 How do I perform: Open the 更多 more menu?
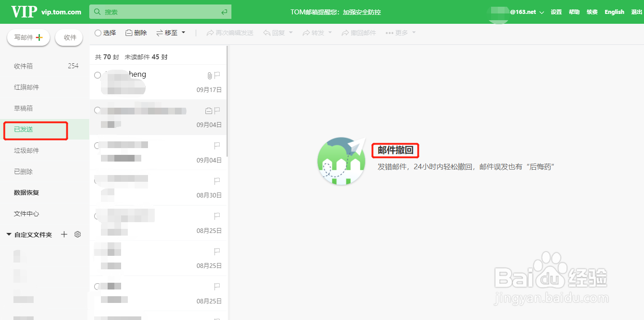pos(400,33)
